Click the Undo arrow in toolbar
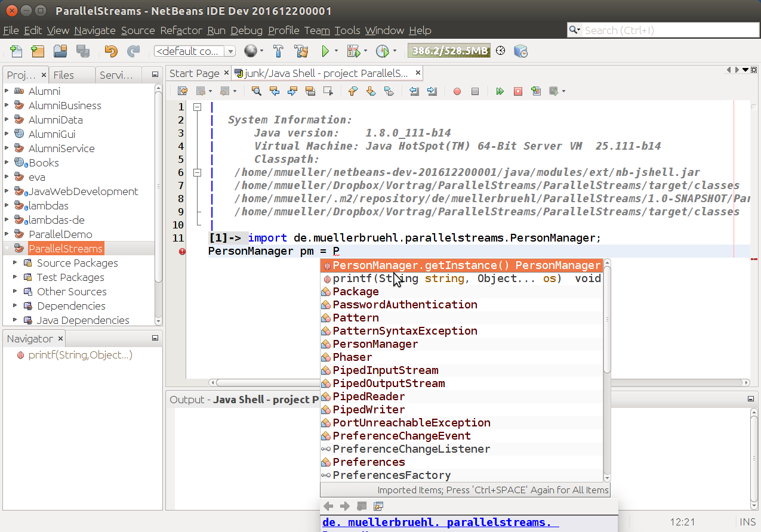 [111, 51]
